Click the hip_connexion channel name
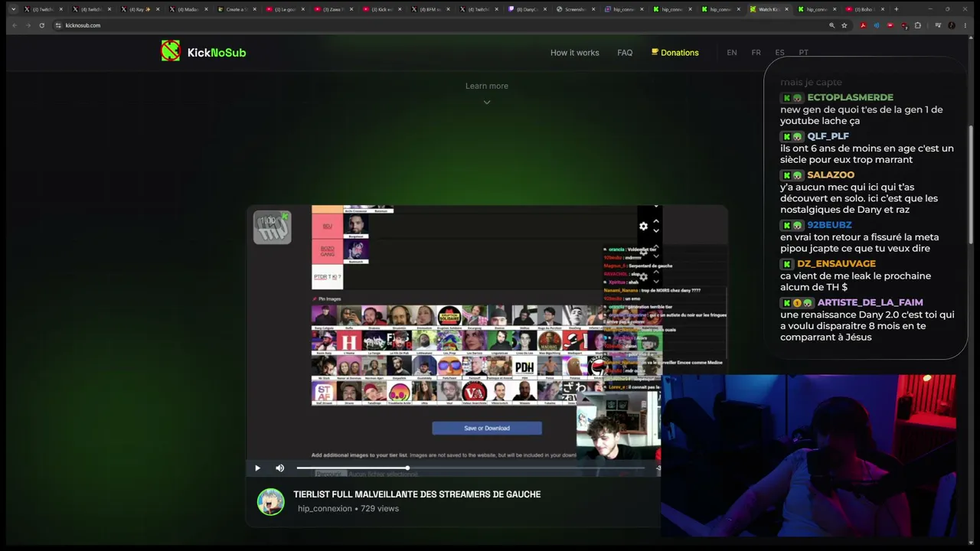The height and width of the screenshot is (551, 980). (325, 508)
